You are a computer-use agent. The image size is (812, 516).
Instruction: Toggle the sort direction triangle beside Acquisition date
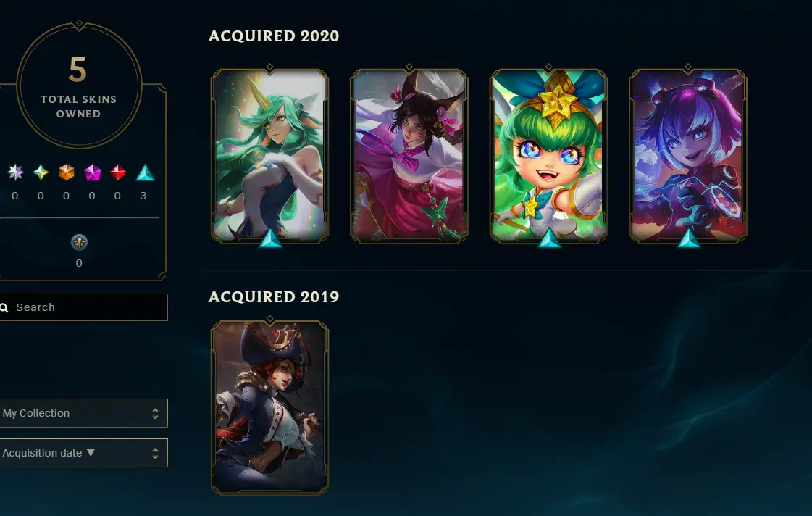point(91,452)
